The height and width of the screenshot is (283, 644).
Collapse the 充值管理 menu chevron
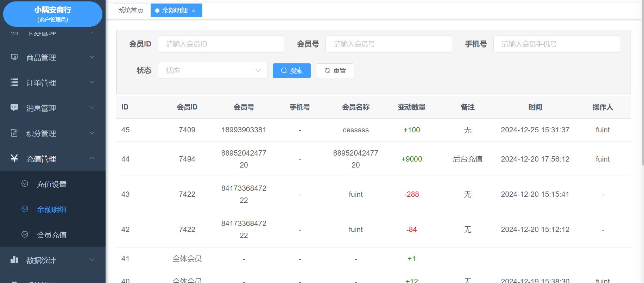tap(92, 158)
